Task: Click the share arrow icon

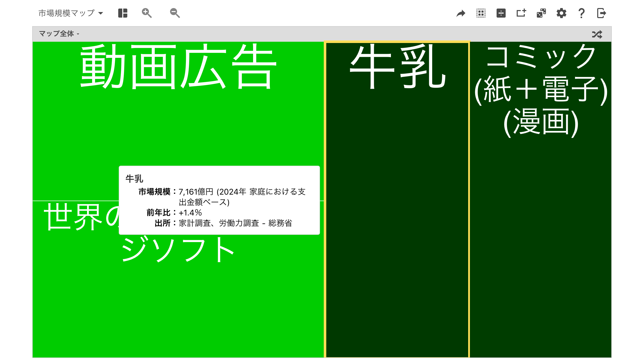Action: point(461,13)
